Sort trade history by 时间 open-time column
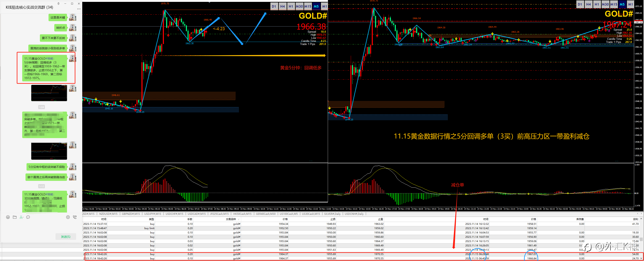This screenshot has height=261, width=644. click(x=95, y=219)
